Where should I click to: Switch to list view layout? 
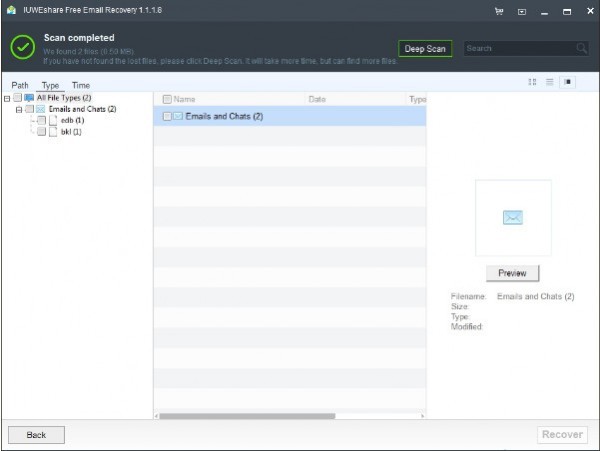[x=550, y=82]
